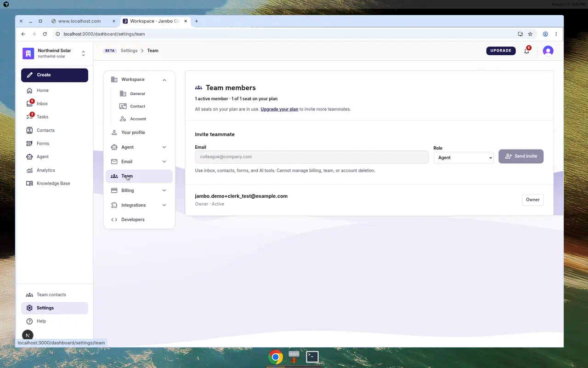Open the user profile avatar menu

pos(548,51)
